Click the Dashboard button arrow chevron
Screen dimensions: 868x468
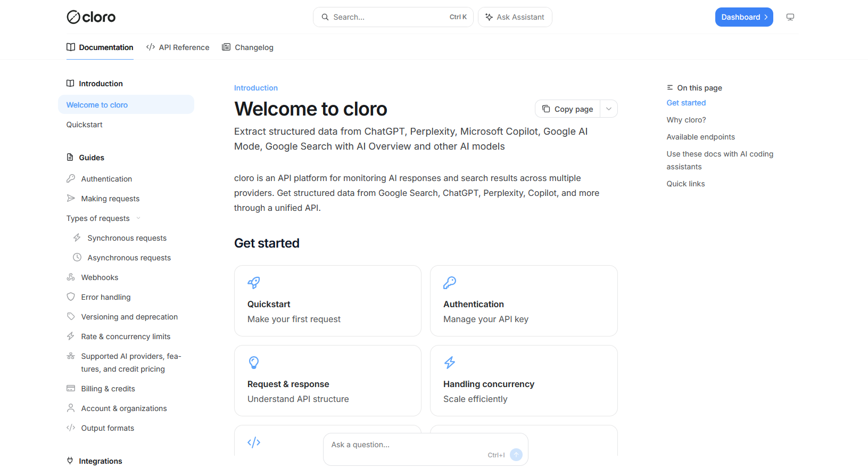(x=766, y=17)
